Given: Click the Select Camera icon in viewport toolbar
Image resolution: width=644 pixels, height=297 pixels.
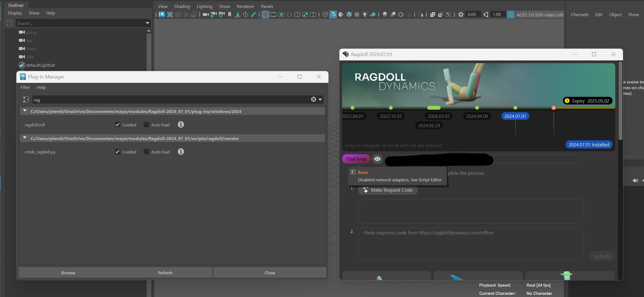Looking at the screenshot, I should click(206, 15).
